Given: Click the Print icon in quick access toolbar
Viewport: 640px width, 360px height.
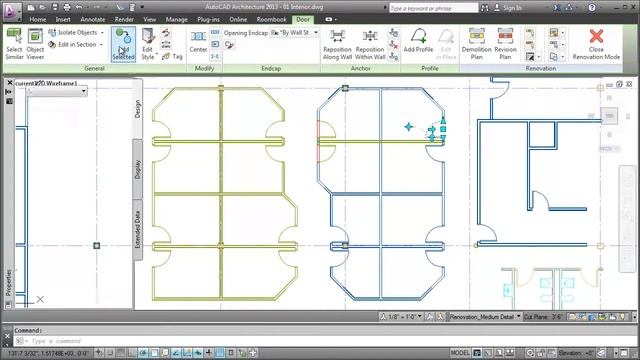Looking at the screenshot, I should coord(67,7).
